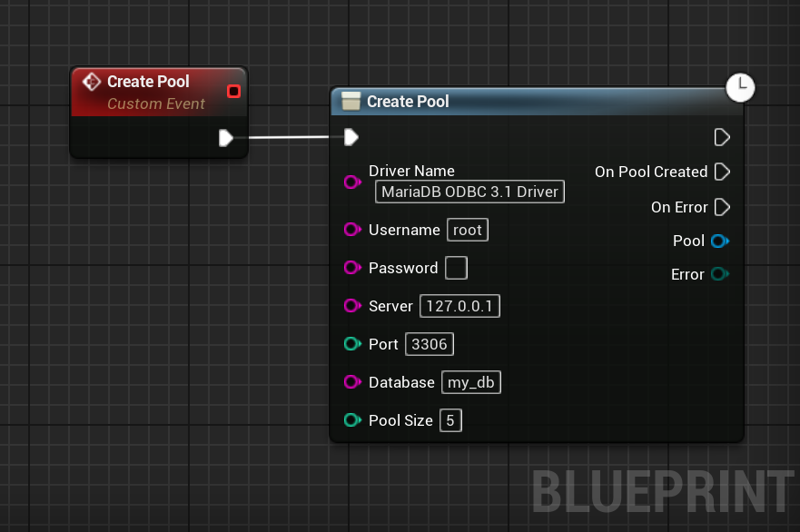Viewport: 800px width, 532px height.
Task: Edit the Server field showing 127.0.0.1
Action: (x=459, y=306)
